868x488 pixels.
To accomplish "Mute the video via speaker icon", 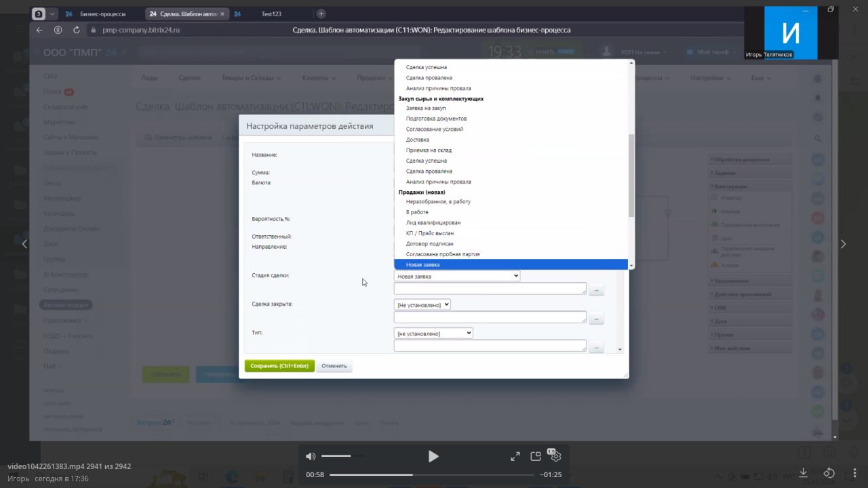I will [311, 456].
